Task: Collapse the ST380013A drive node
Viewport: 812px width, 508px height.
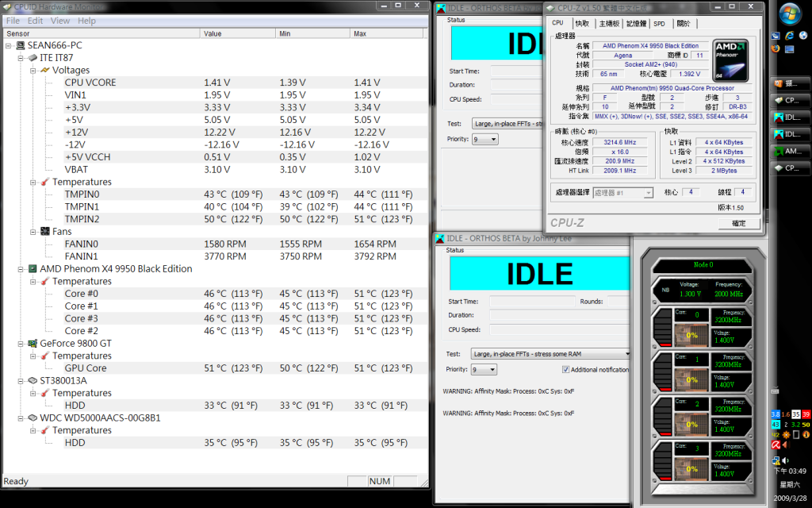Action: [x=21, y=381]
